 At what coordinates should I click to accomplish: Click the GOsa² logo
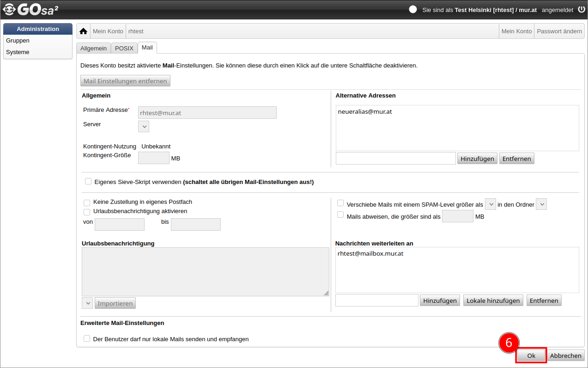tap(31, 9)
